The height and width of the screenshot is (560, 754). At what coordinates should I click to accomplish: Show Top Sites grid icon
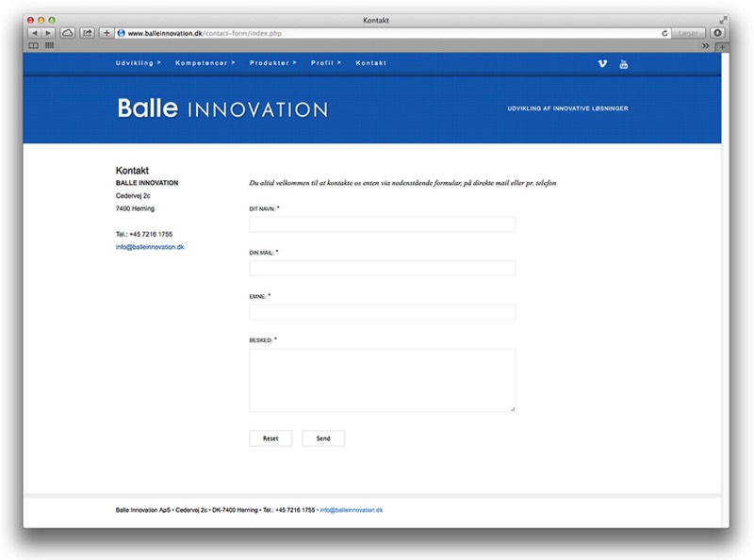point(50,45)
